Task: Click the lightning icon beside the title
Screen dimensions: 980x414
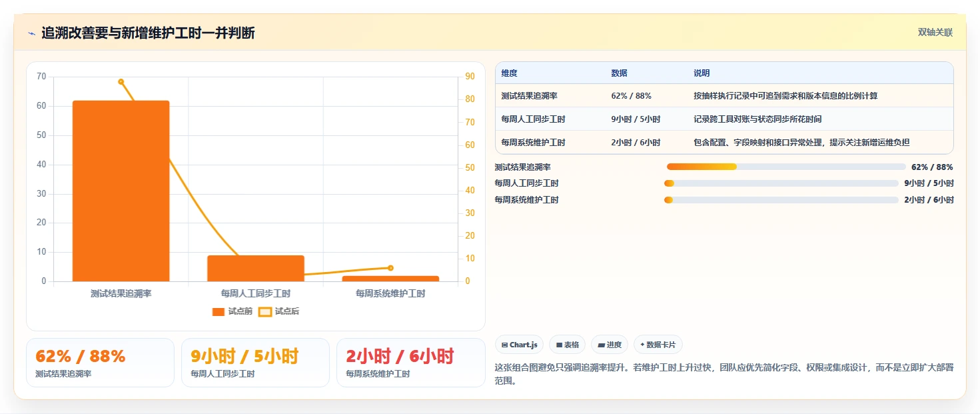Action: coord(32,33)
